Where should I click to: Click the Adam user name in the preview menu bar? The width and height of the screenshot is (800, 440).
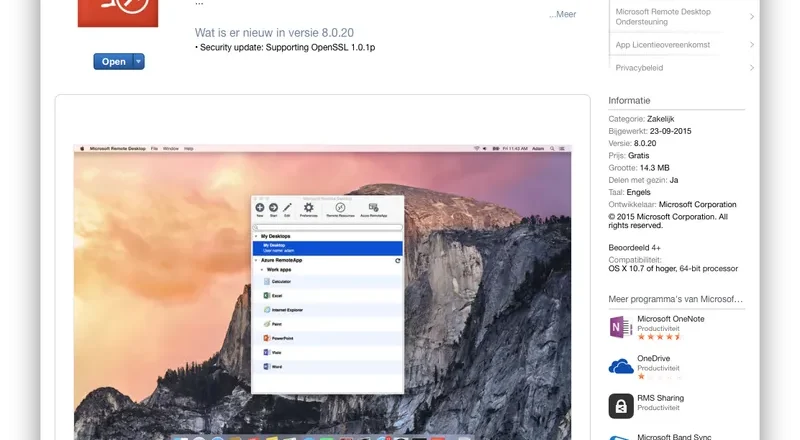click(x=538, y=149)
